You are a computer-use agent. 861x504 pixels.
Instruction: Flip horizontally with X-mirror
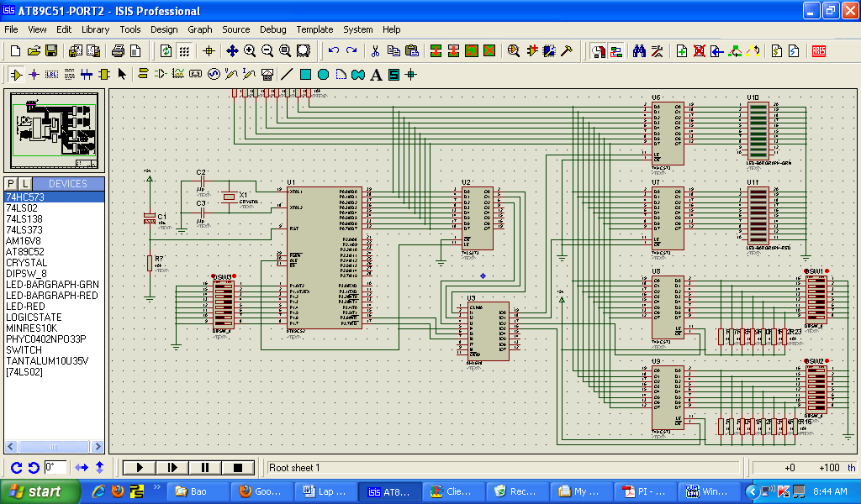pyautogui.click(x=82, y=467)
